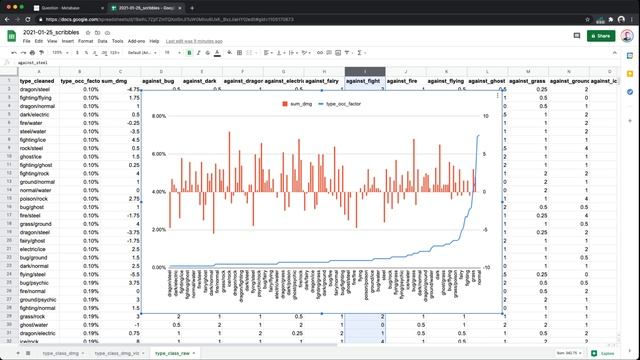The width and height of the screenshot is (640, 360).
Task: Decrease decimal places
Action: click(95, 53)
